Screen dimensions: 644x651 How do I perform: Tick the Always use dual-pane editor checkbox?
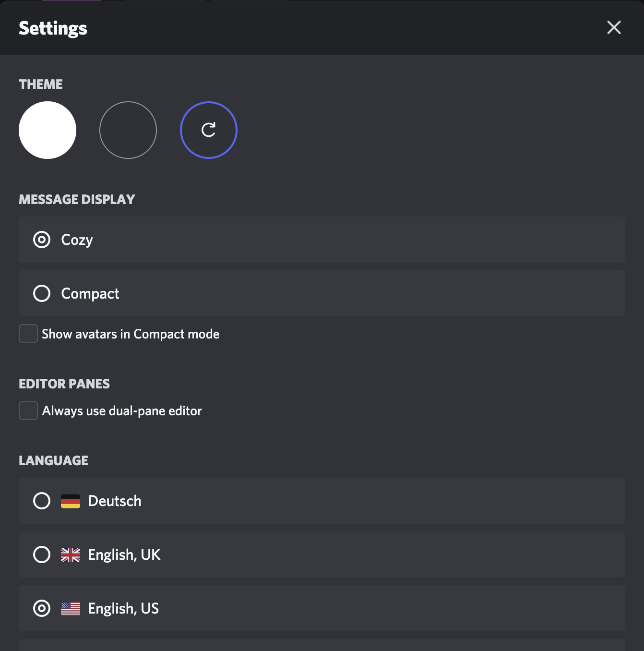tap(28, 410)
